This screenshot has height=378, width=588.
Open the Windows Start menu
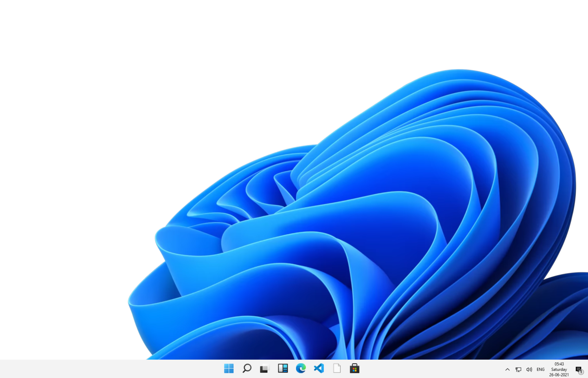(x=229, y=368)
